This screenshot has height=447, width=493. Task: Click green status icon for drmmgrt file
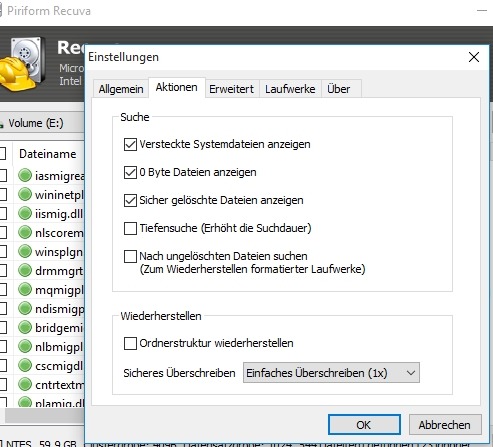[x=25, y=270]
